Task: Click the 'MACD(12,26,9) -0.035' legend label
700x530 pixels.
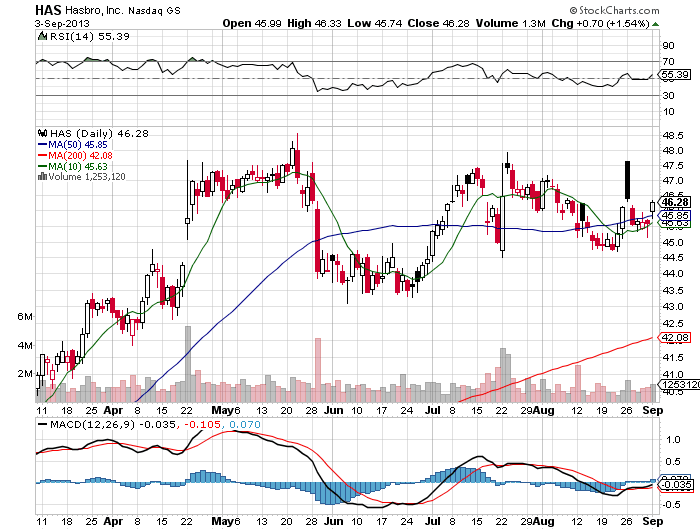Action: (x=113, y=425)
